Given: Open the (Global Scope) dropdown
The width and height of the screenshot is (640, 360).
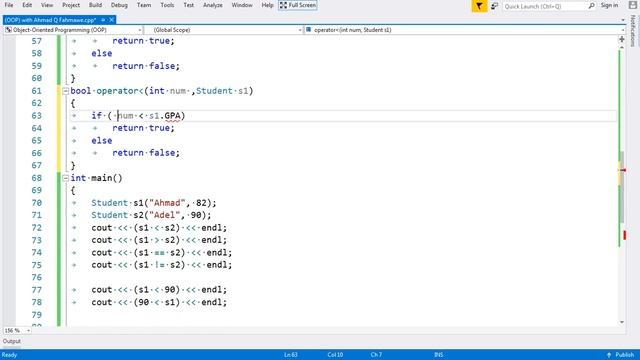Looking at the screenshot, I should 224,30.
